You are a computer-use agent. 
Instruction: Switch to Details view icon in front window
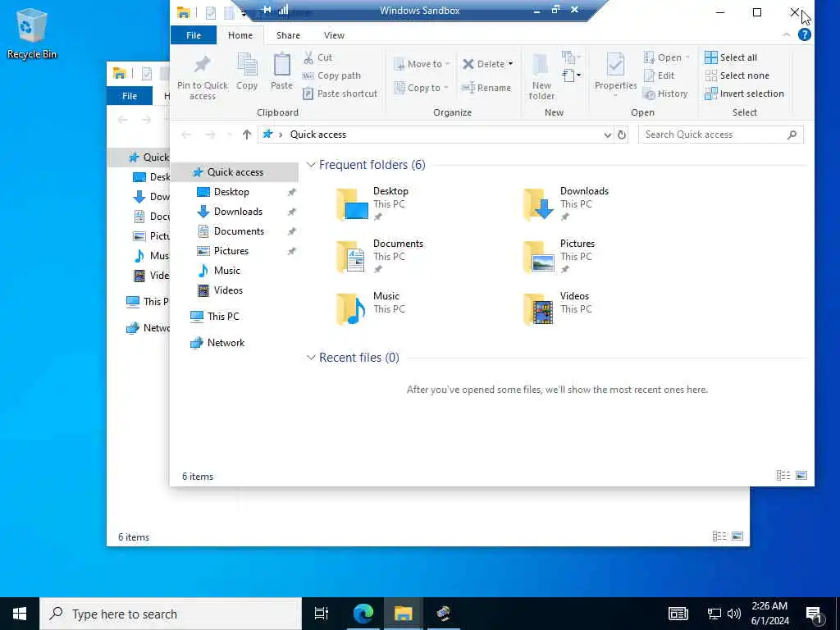point(783,475)
